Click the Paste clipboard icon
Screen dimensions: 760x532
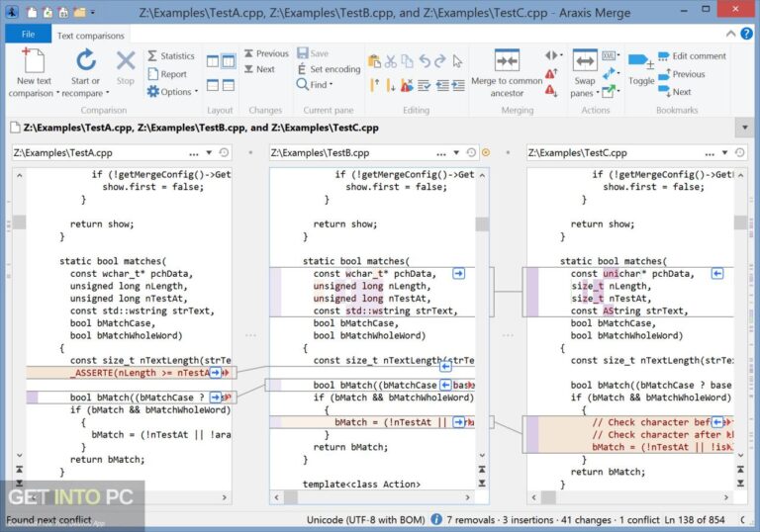[374, 61]
